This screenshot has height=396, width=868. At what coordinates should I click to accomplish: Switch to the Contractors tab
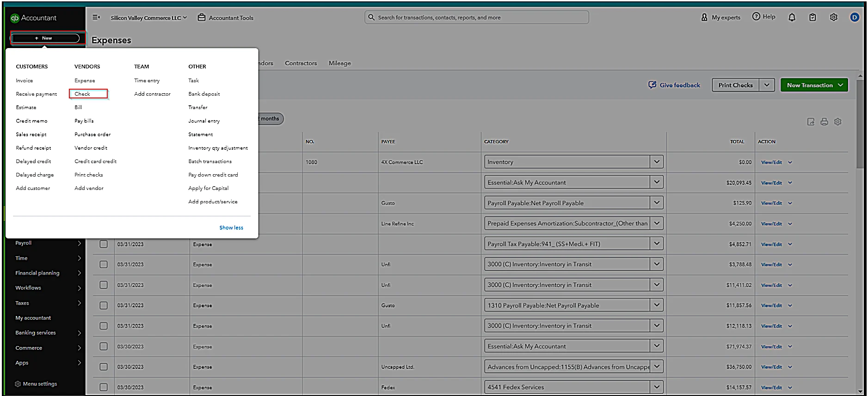click(301, 63)
